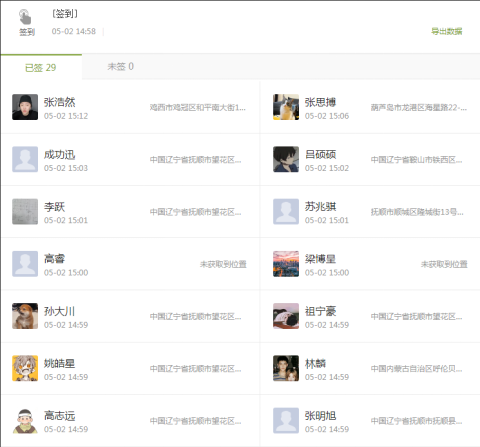Click 张明旭's default avatar icon

[286, 421]
